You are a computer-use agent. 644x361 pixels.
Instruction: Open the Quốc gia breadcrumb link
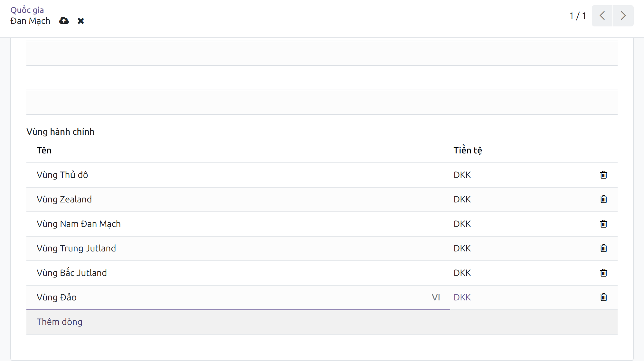pyautogui.click(x=27, y=10)
